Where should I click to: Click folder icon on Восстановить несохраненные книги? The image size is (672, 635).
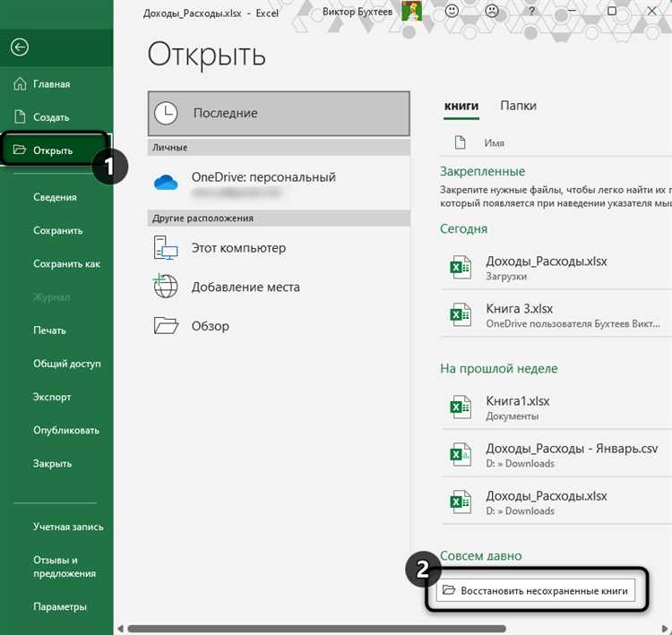(x=449, y=589)
